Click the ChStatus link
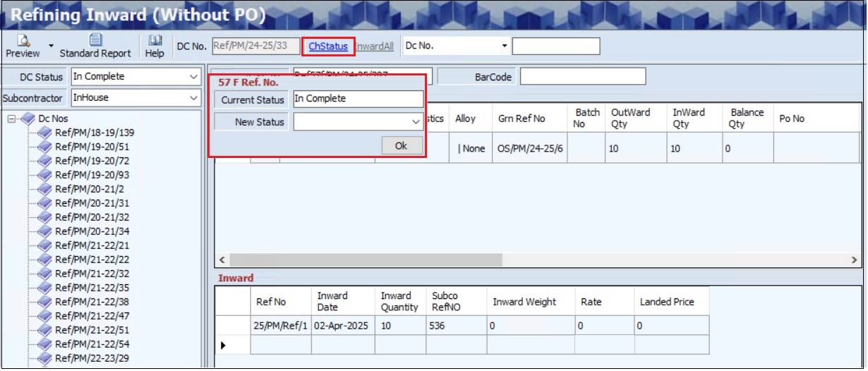The width and height of the screenshot is (868, 371). tap(328, 47)
